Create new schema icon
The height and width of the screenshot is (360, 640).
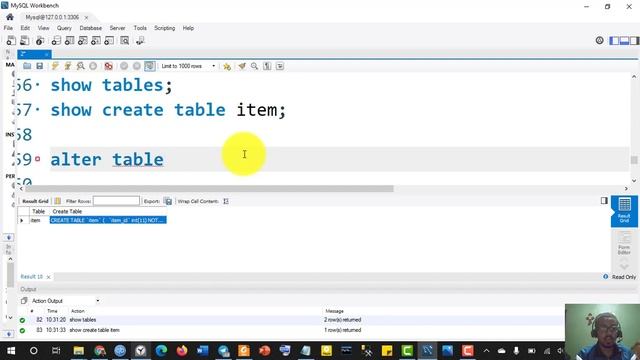point(56,40)
